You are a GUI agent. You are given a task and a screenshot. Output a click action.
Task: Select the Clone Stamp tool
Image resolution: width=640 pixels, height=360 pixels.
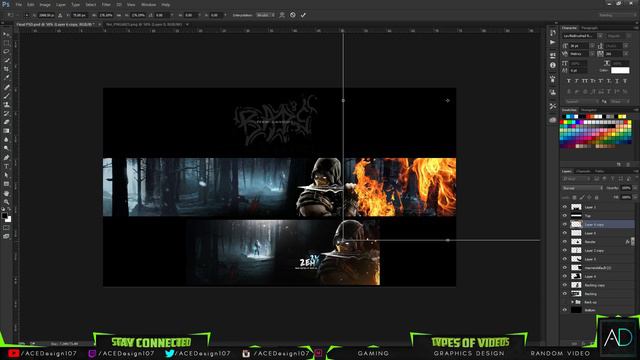6,105
